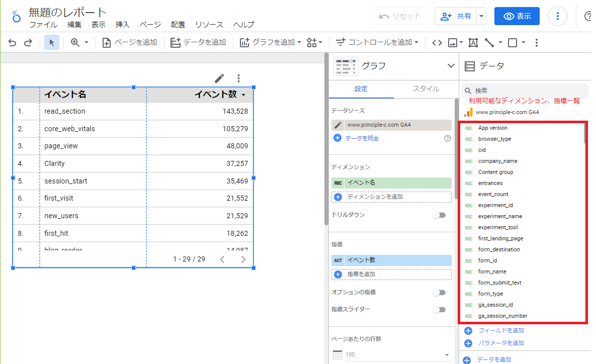Click the redo arrow in the toolbar
Viewport: 596px width, 364px height.
tap(28, 43)
